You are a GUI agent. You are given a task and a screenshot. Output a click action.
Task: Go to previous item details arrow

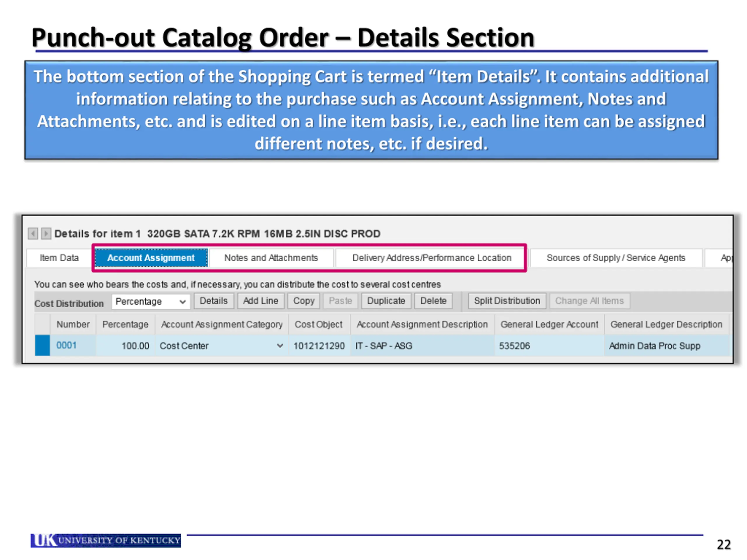pos(33,233)
